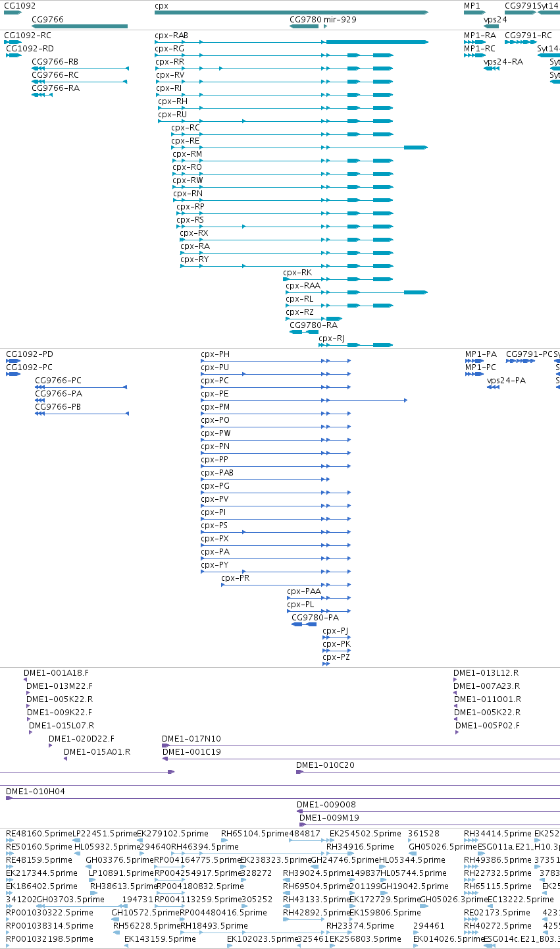
Task: Click protein cpx-PR label
Action: (x=236, y=578)
